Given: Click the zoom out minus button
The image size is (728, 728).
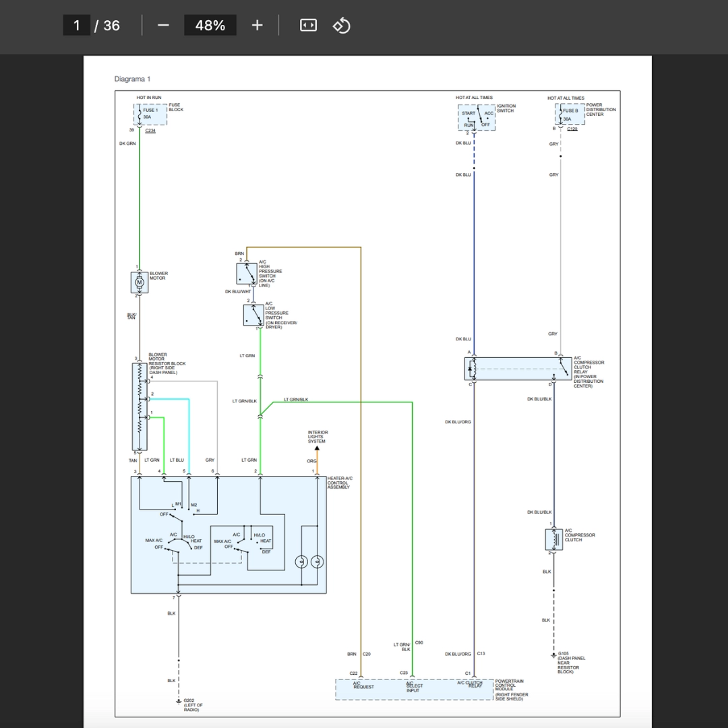Looking at the screenshot, I should (163, 25).
